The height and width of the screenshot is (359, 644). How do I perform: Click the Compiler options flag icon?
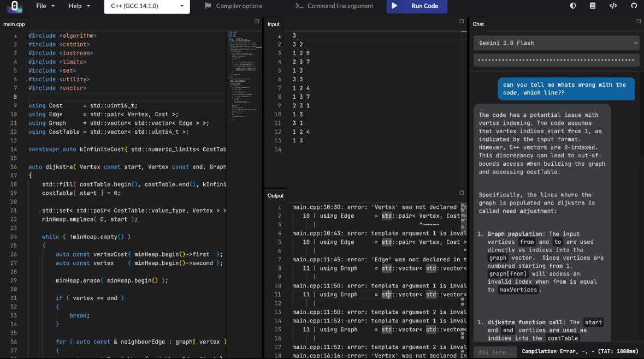click(x=208, y=6)
